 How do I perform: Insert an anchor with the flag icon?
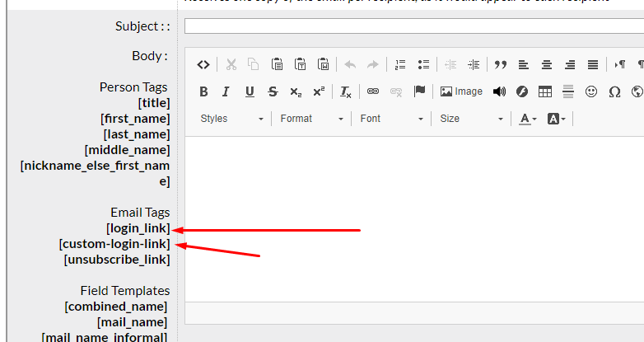pyautogui.click(x=419, y=91)
